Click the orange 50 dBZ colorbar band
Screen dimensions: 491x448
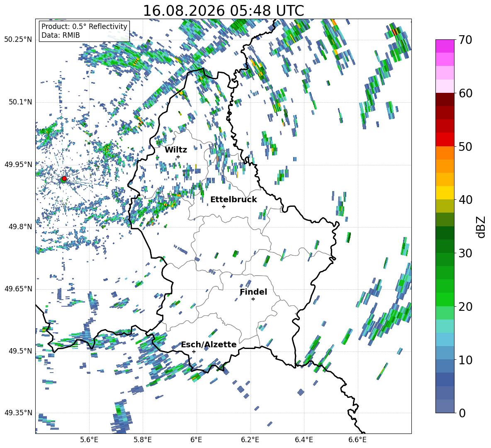445,153
